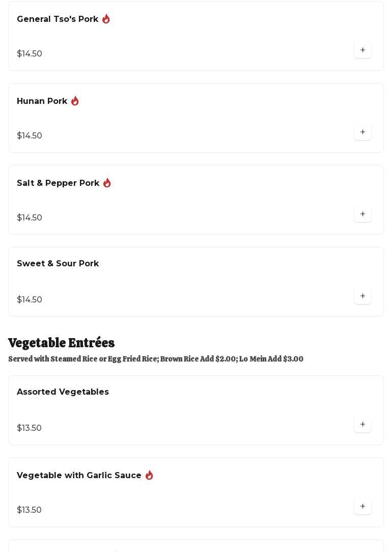Click spicy flame icon beside General Tso's Pork
392x552 pixels.
tap(106, 19)
